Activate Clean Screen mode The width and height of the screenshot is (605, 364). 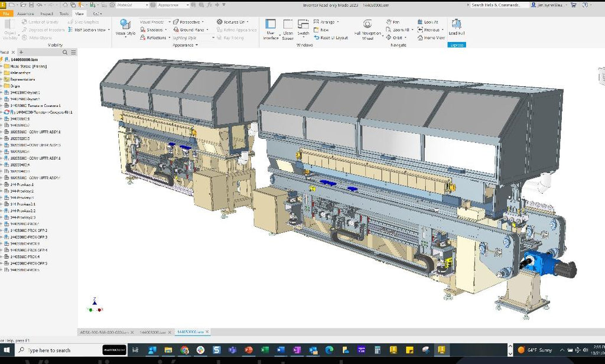[288, 29]
